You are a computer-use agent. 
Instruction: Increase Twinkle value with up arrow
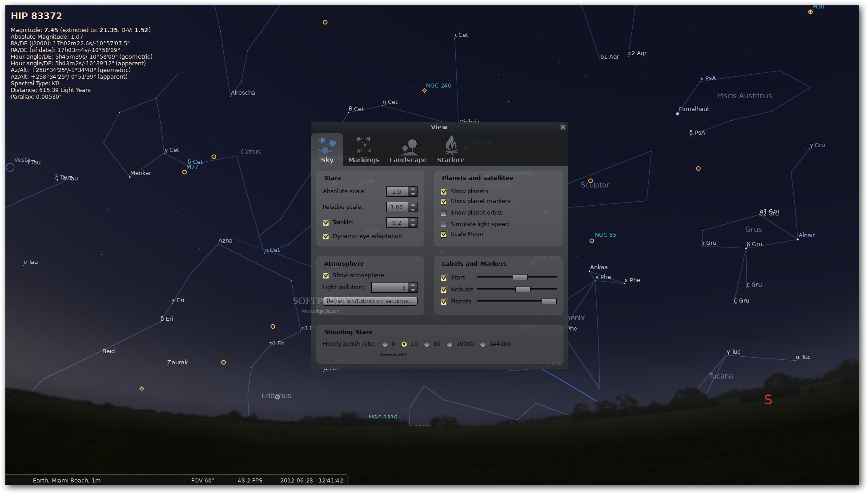point(413,220)
